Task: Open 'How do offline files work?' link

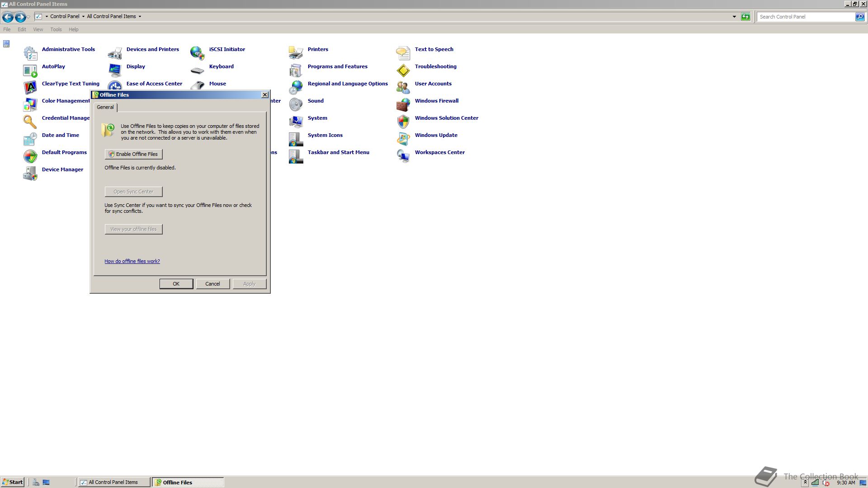Action: (x=132, y=261)
